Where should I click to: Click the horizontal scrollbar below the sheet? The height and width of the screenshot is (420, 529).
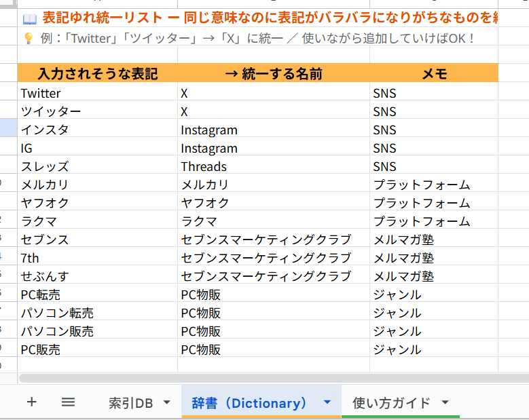[x=272, y=378]
